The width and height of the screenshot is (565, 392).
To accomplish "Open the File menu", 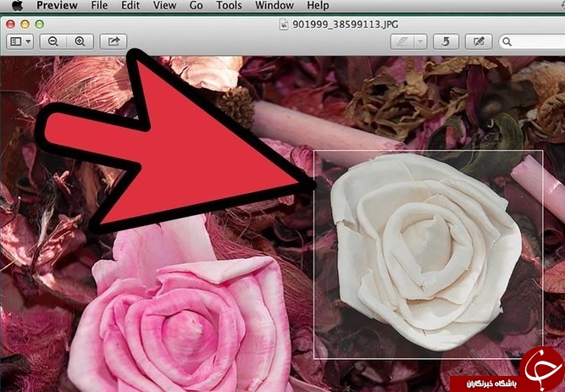I will pyautogui.click(x=99, y=5).
